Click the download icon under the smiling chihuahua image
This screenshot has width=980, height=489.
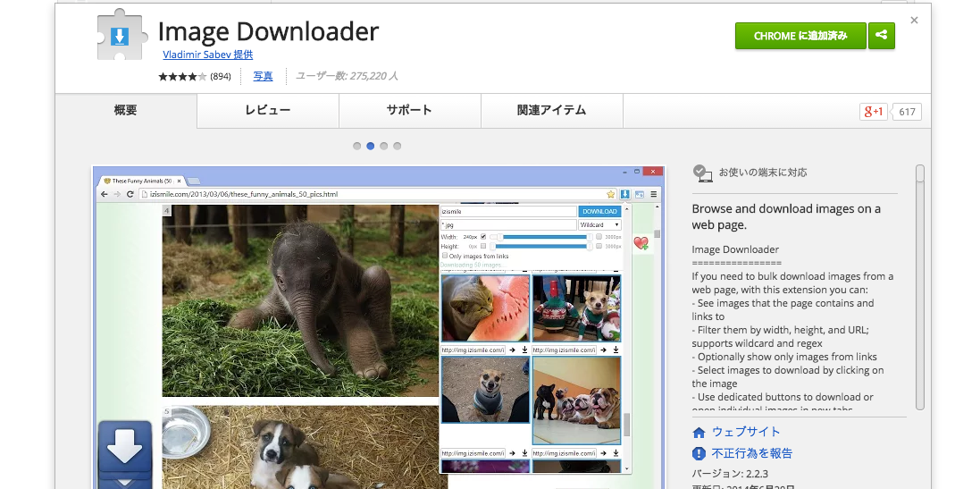[x=525, y=452]
